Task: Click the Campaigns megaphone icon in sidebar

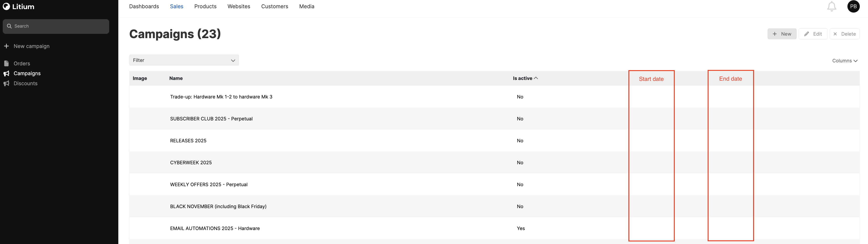Action: [6, 74]
